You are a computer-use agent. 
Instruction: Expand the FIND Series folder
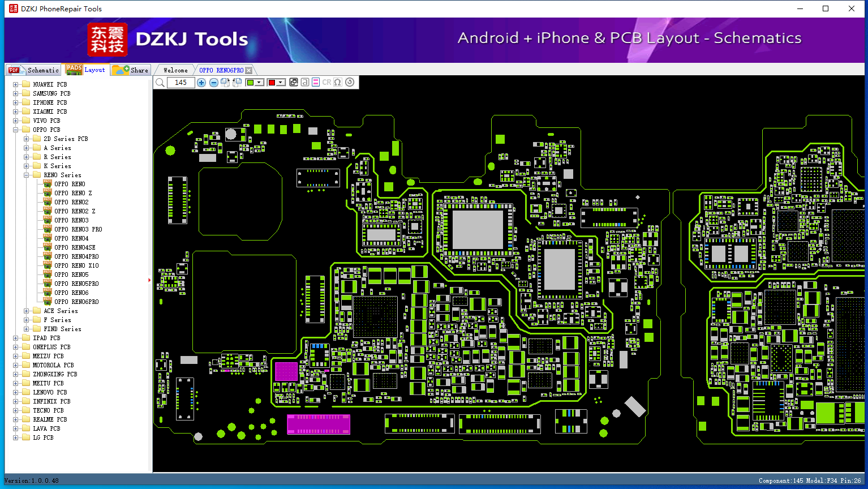[27, 329]
